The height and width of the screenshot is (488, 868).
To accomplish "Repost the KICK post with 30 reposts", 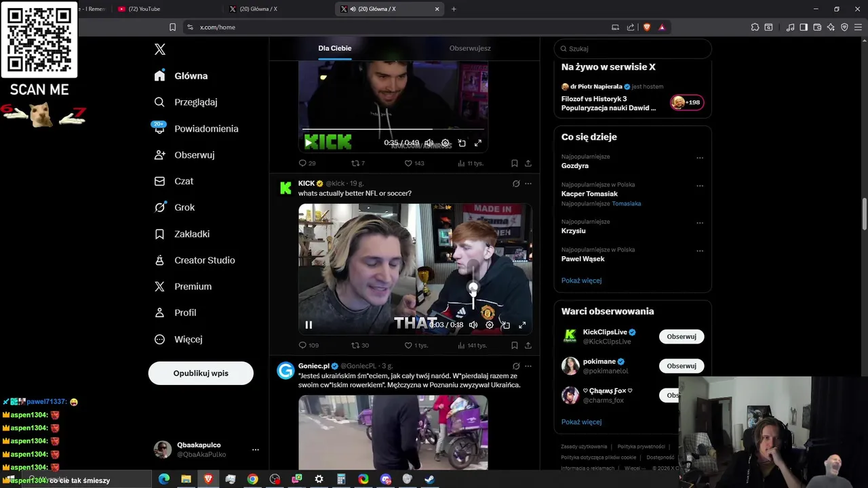I will tap(360, 346).
